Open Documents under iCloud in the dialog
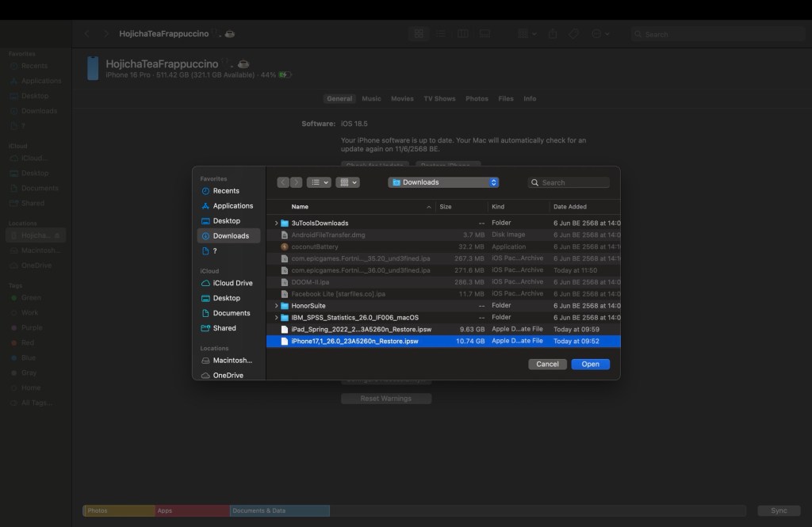 [232, 313]
